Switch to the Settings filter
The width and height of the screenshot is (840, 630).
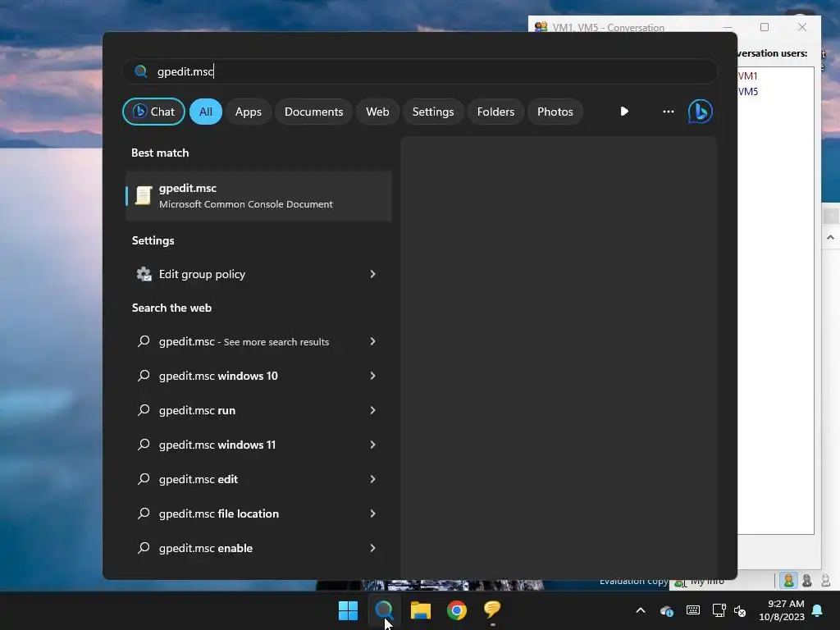(x=433, y=112)
